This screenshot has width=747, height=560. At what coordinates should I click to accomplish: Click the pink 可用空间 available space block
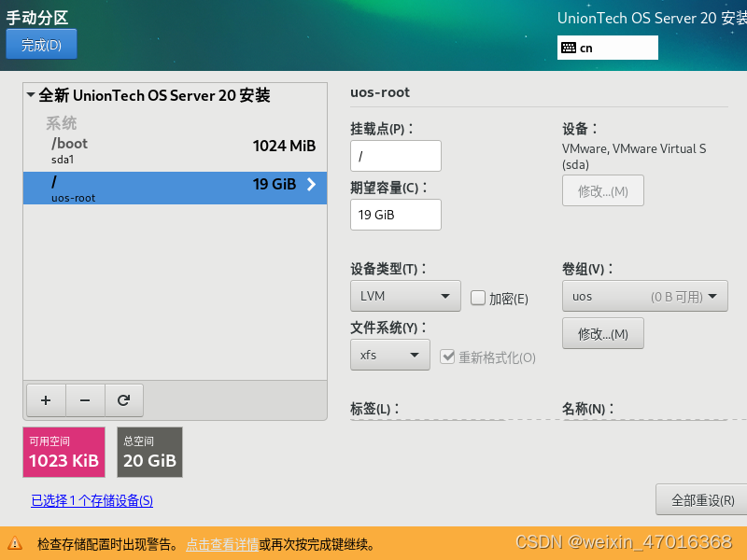[x=63, y=452]
